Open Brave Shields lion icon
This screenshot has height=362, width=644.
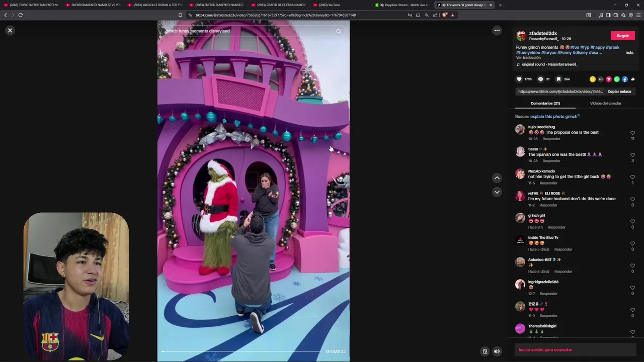coord(444,15)
